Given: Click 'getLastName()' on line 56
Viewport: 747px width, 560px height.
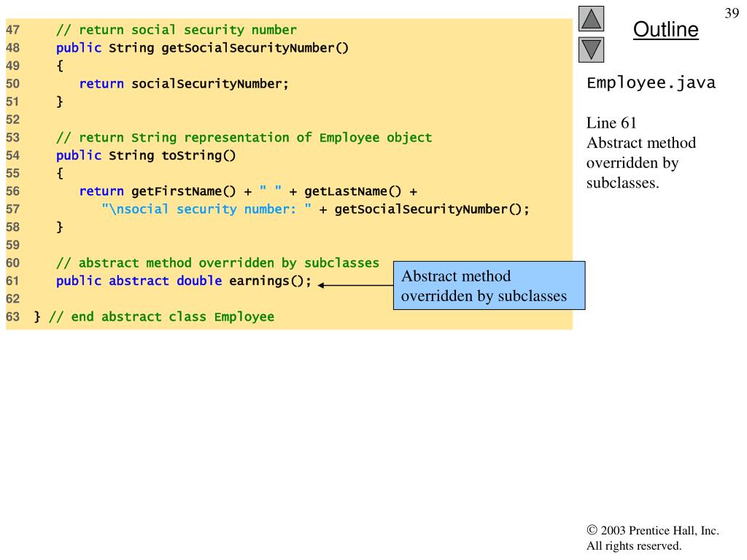Looking at the screenshot, I should click(x=352, y=192).
